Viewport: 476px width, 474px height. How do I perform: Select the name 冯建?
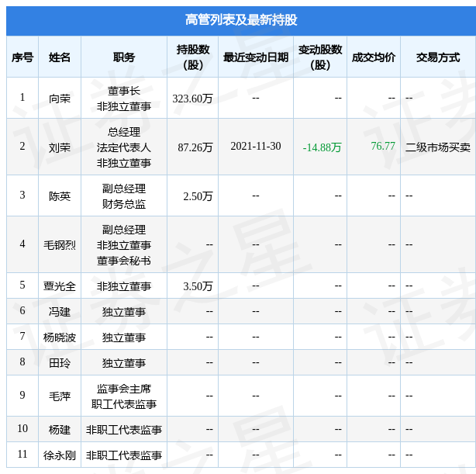[60, 312]
